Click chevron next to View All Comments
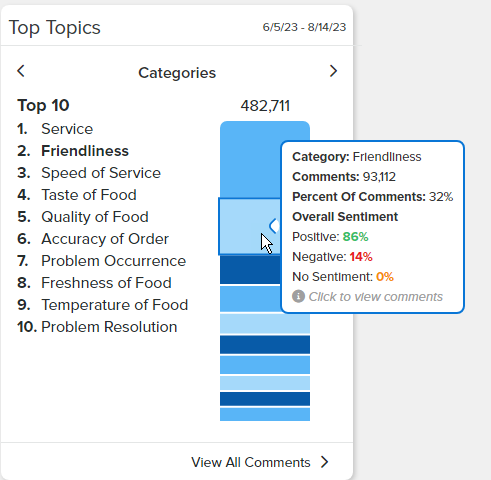This screenshot has height=480, width=491. [x=325, y=462]
